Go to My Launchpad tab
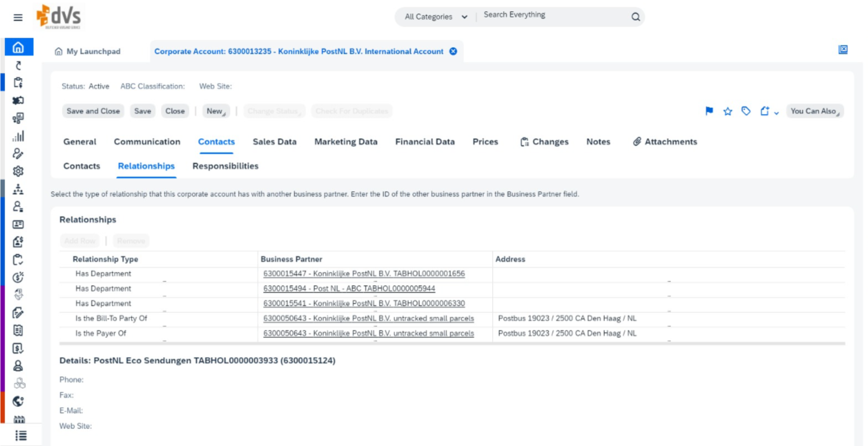868x446 pixels. click(87, 51)
